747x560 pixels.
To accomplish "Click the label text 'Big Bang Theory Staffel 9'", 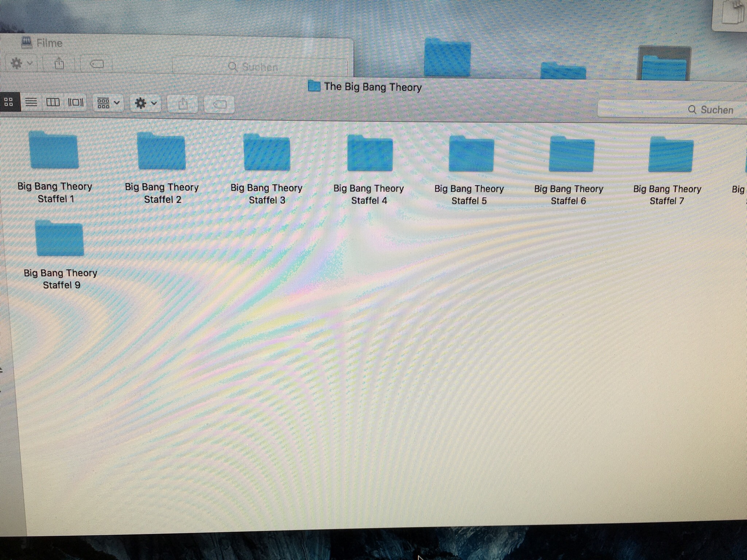I will 61,279.
